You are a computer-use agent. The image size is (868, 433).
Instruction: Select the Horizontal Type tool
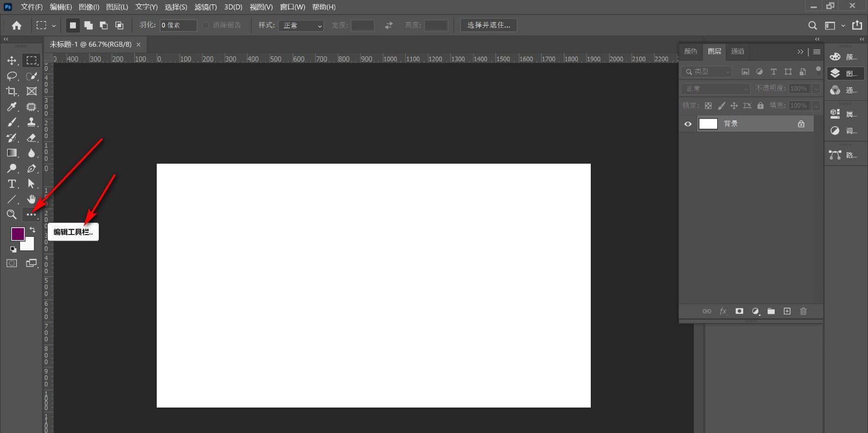pyautogui.click(x=11, y=184)
